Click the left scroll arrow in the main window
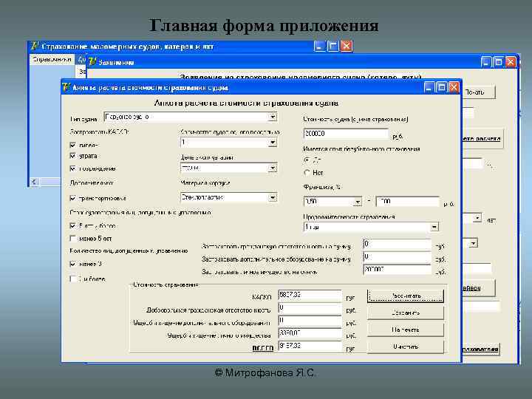 (33, 182)
